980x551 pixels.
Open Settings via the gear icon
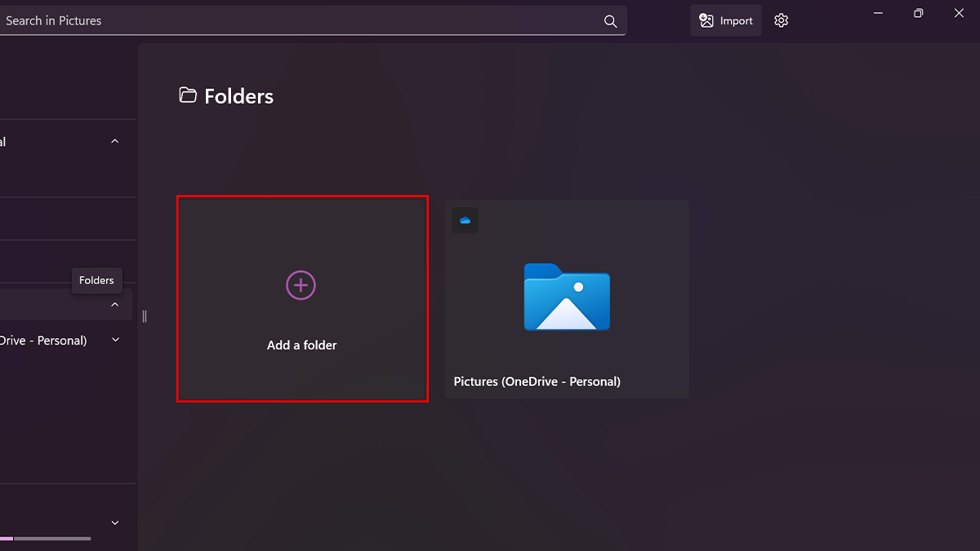click(x=782, y=21)
